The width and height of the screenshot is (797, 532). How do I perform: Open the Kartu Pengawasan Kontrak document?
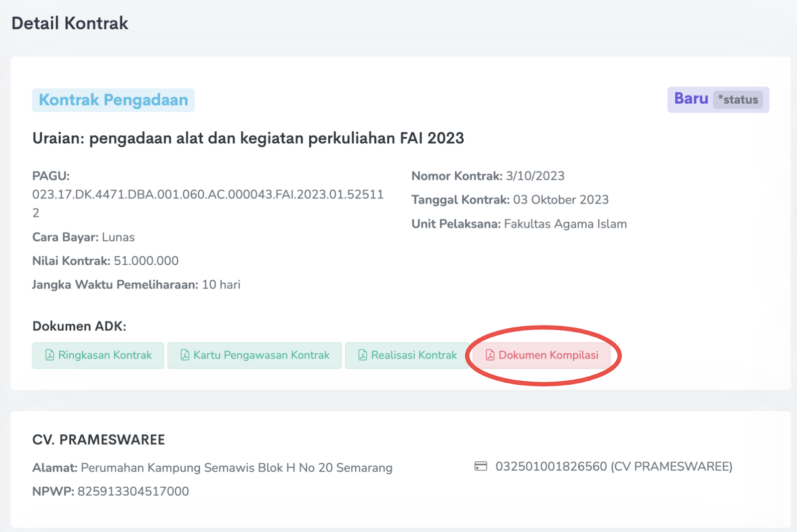255,355
